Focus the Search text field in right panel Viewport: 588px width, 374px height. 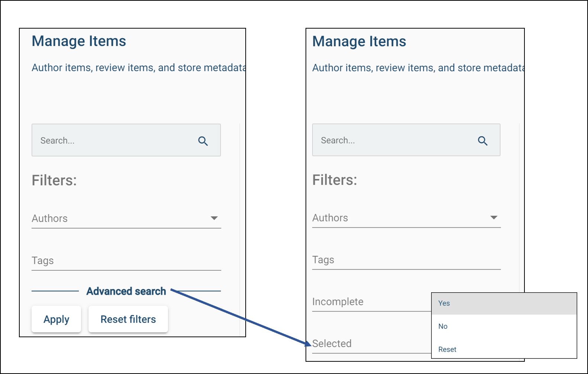coord(394,140)
